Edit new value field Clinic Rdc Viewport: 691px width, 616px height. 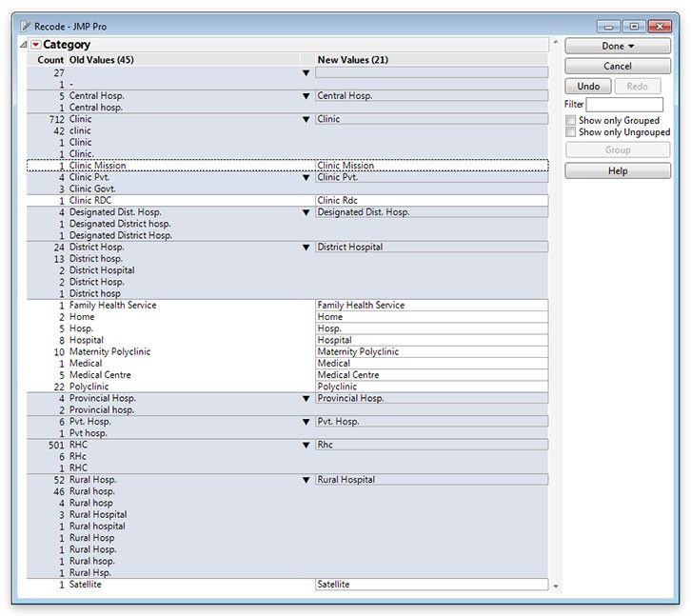(432, 200)
